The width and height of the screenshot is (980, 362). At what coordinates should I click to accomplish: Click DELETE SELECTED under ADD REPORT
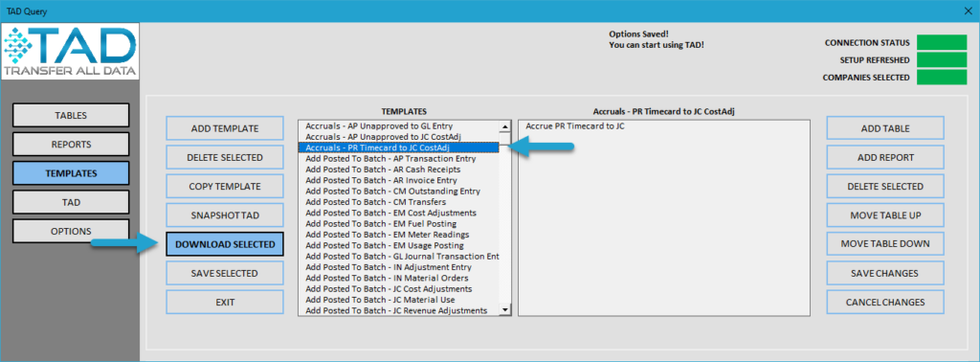(885, 187)
